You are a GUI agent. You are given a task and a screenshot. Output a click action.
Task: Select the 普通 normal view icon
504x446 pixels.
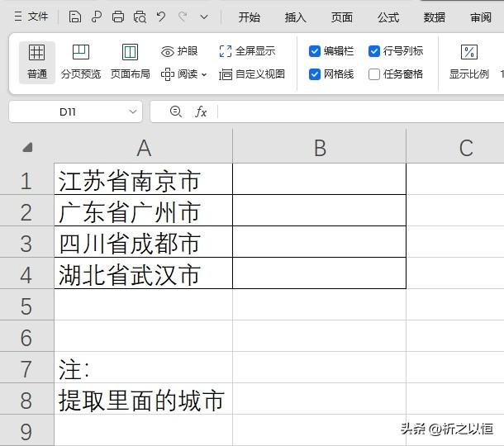coord(37,62)
